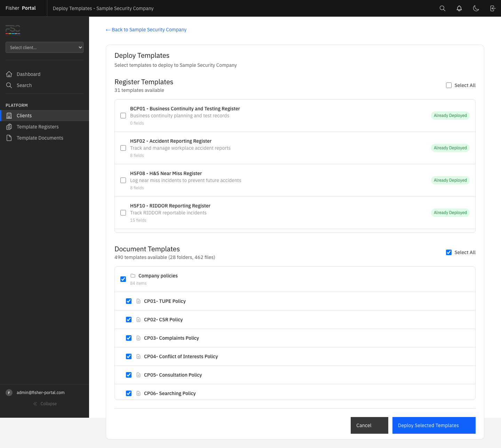Click the folder icon next to Company policies
Image resolution: width=501 pixels, height=448 pixels.
(x=133, y=275)
